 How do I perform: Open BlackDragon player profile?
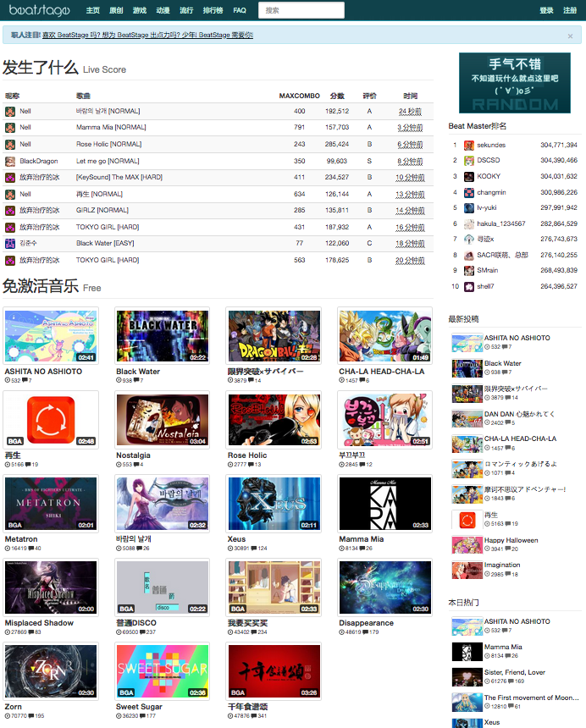point(39,161)
